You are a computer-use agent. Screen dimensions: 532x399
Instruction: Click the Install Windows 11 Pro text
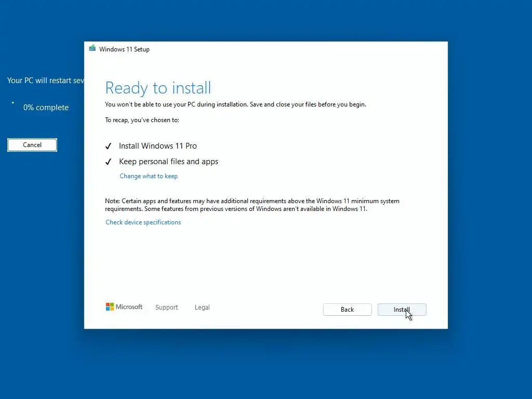(158, 146)
